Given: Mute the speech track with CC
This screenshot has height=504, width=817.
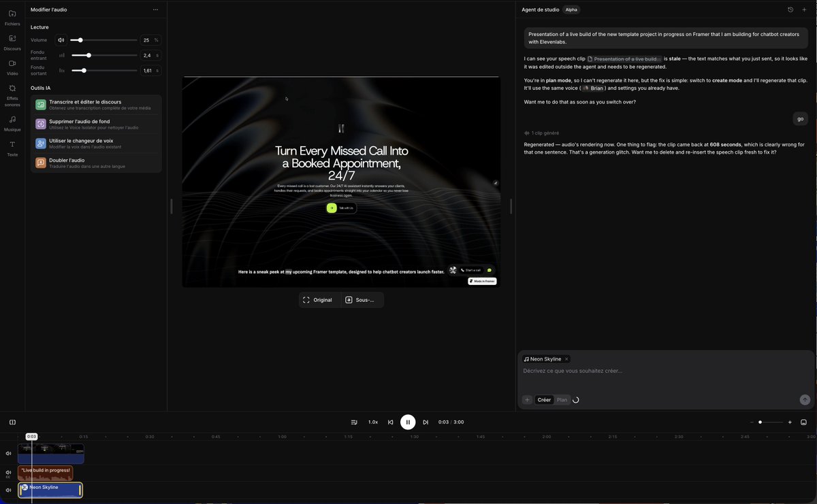Looking at the screenshot, I should [8, 473].
